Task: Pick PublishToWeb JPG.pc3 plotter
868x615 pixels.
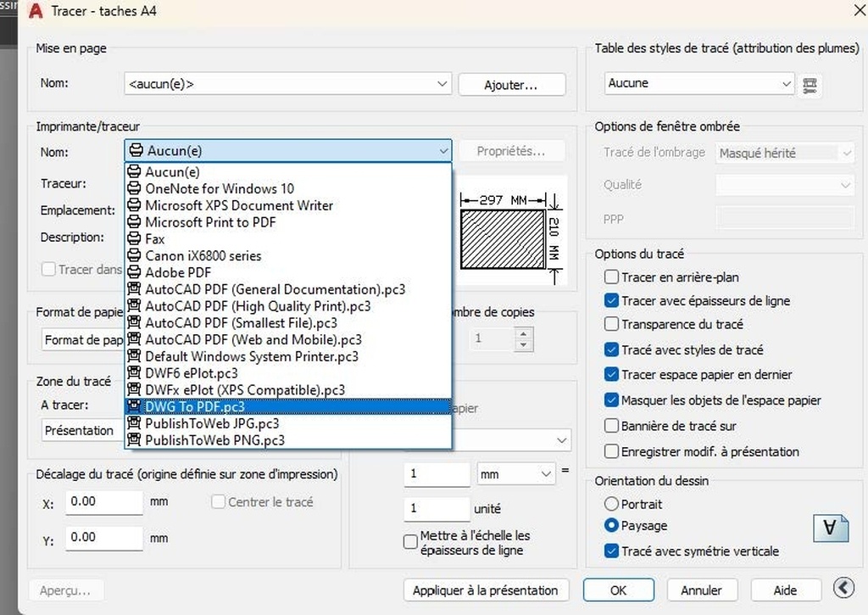Action: (288, 424)
